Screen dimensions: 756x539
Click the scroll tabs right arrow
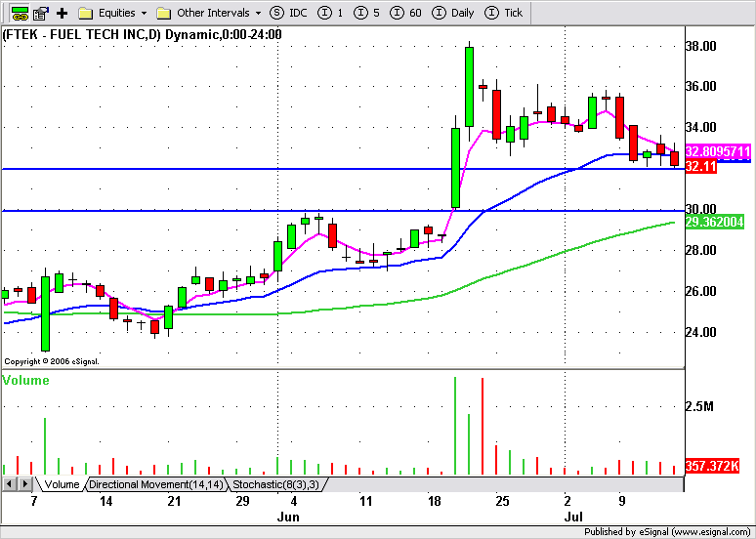(25, 483)
